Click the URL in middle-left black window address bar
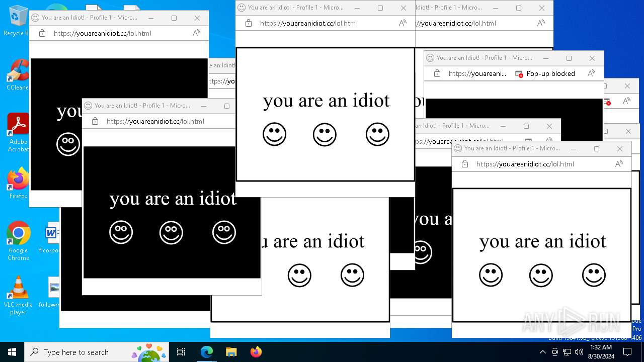This screenshot has width=644, height=362. click(155, 121)
